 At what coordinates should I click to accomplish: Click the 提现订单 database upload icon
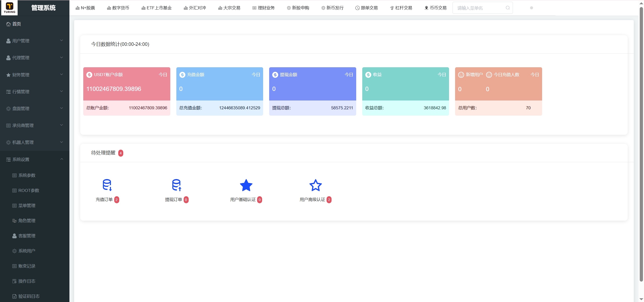[x=177, y=185]
